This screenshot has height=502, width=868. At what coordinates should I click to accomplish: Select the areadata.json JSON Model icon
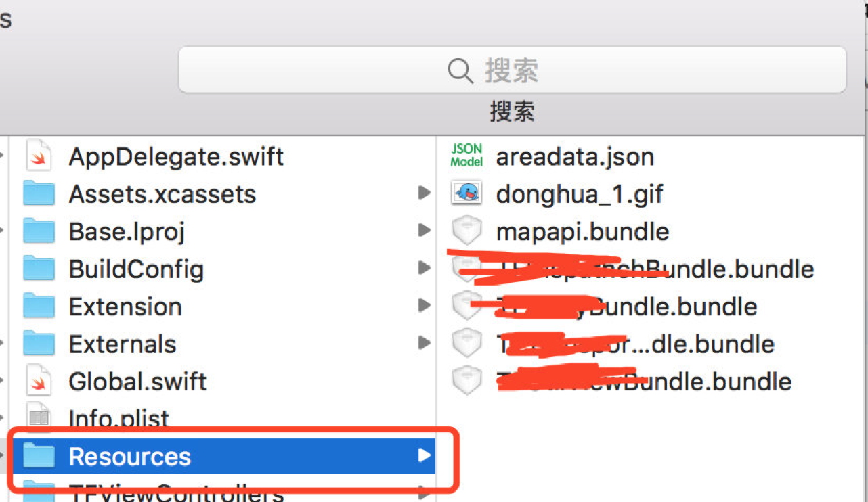[x=466, y=156]
